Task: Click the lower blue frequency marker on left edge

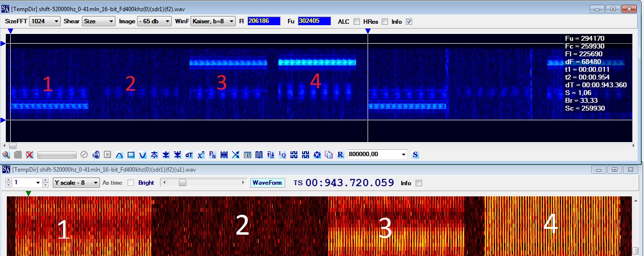Action: [3, 120]
